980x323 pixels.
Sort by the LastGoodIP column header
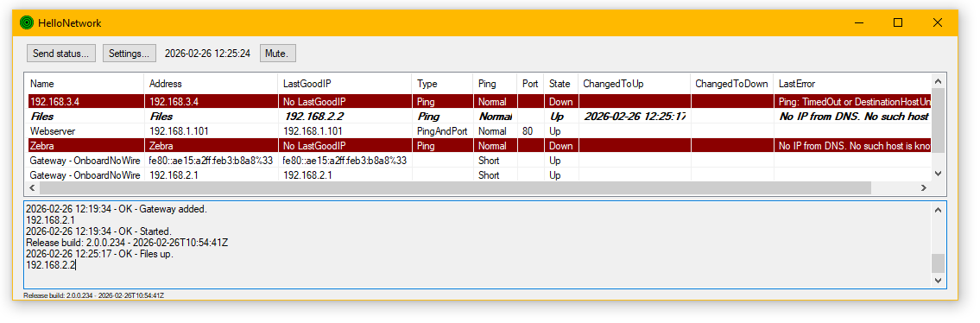(345, 84)
